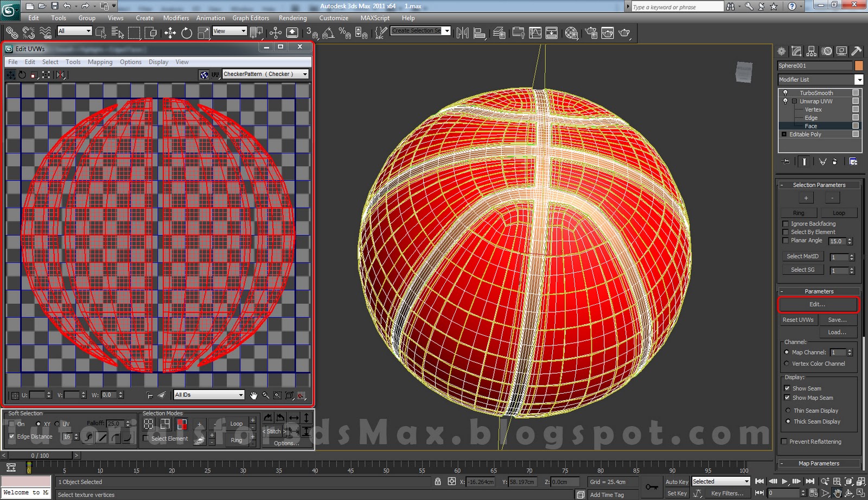868x500 pixels.
Task: Select the Rotate tool in Edit UVWs window
Action: 22,75
